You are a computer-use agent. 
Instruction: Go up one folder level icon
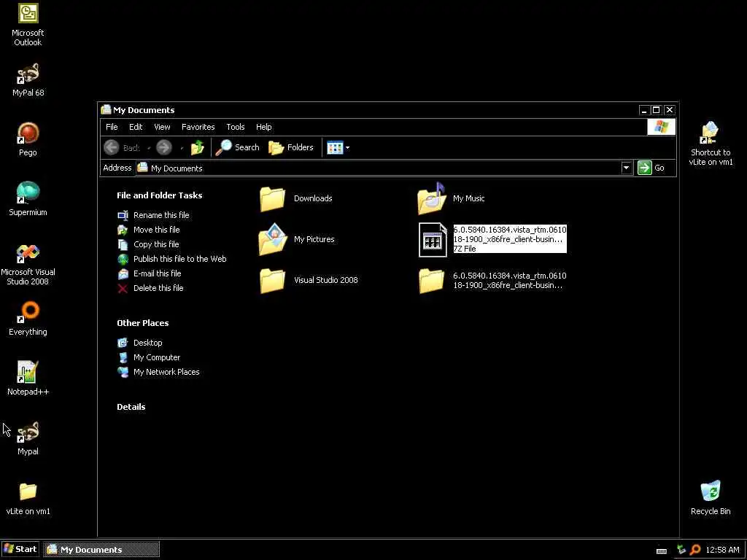click(x=198, y=147)
